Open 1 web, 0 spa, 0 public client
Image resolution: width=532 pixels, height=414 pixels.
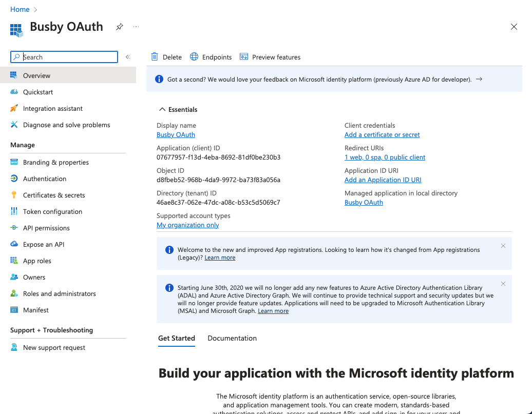(385, 157)
